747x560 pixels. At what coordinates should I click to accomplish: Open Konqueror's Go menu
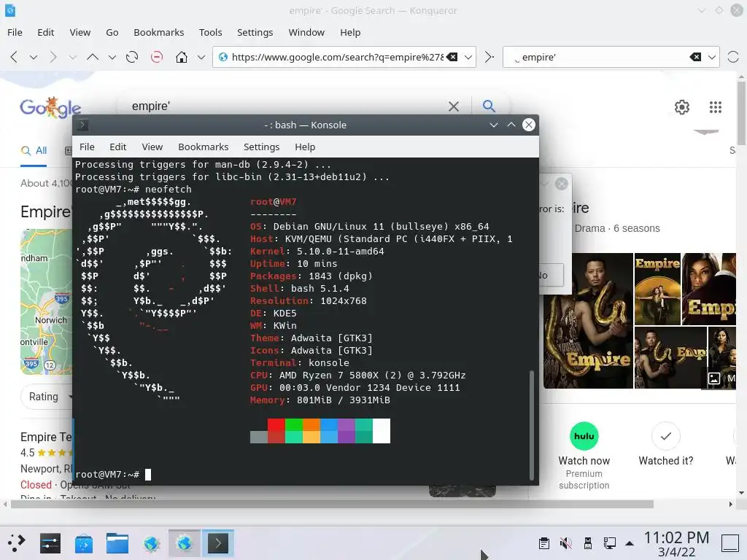tap(112, 32)
